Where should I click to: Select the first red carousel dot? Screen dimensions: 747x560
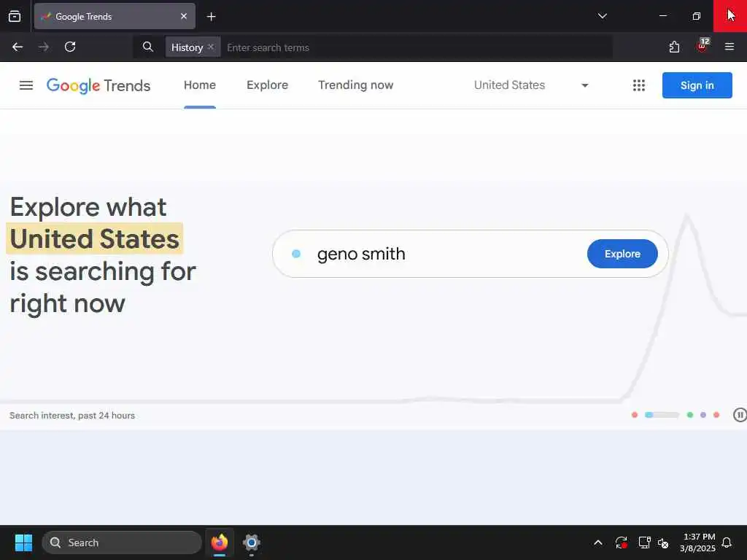(634, 415)
